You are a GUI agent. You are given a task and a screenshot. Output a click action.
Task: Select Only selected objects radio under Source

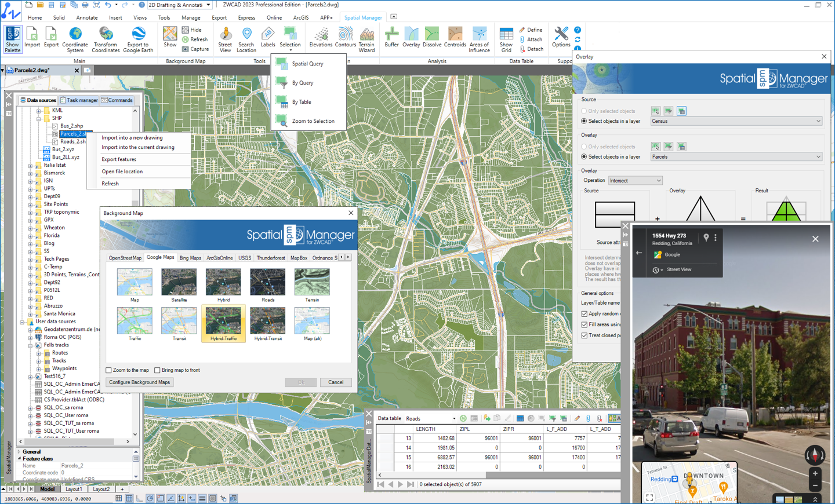[x=586, y=111]
